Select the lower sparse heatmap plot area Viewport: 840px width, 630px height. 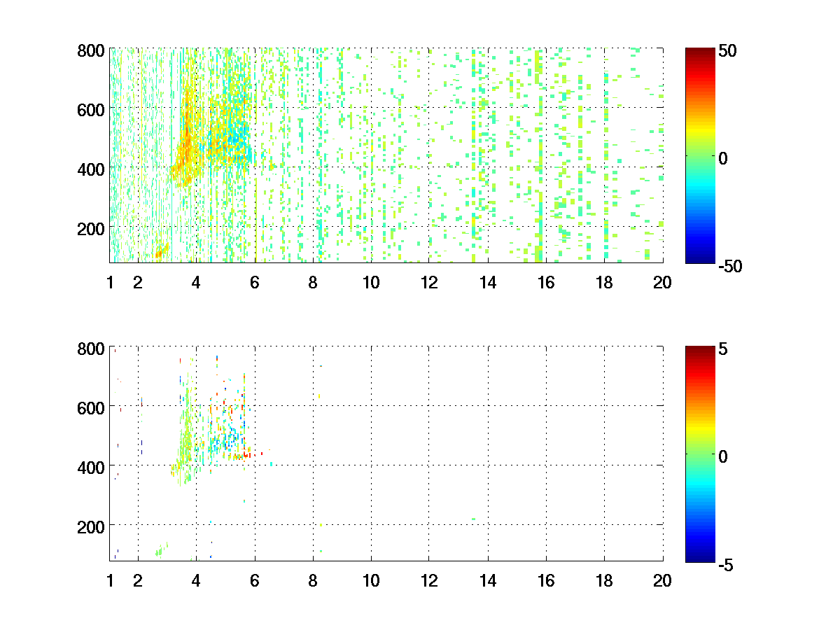click(x=386, y=454)
